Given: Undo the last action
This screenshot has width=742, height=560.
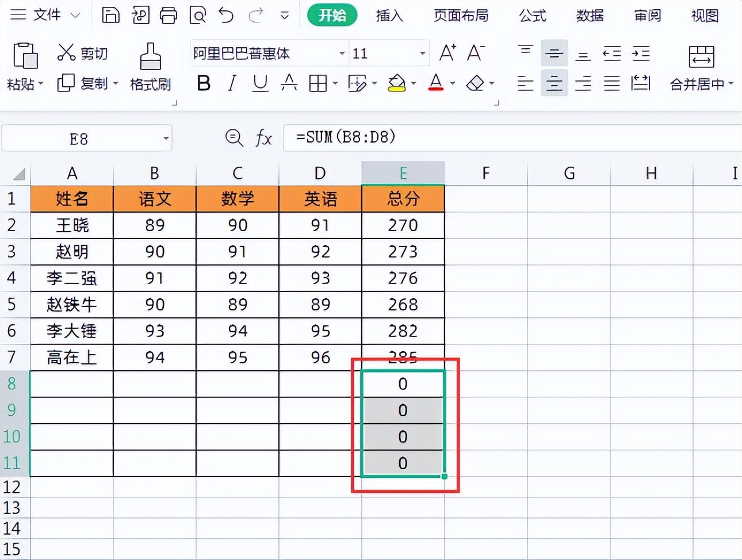Looking at the screenshot, I should (226, 15).
